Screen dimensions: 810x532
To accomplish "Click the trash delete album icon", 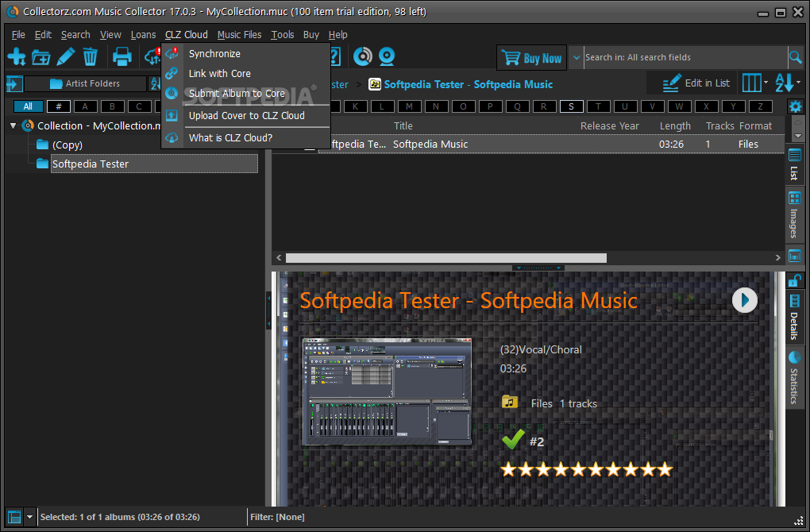I will click(x=90, y=56).
